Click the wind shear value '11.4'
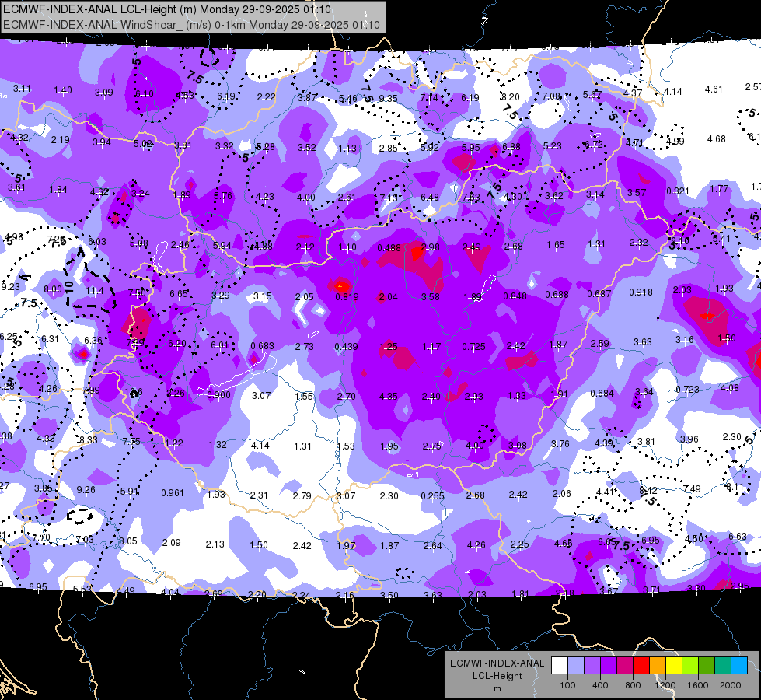This screenshot has height=700, width=761. [x=95, y=291]
